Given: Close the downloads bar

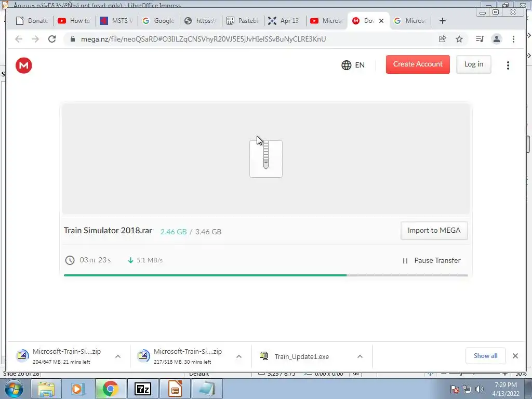Looking at the screenshot, I should [x=515, y=356].
